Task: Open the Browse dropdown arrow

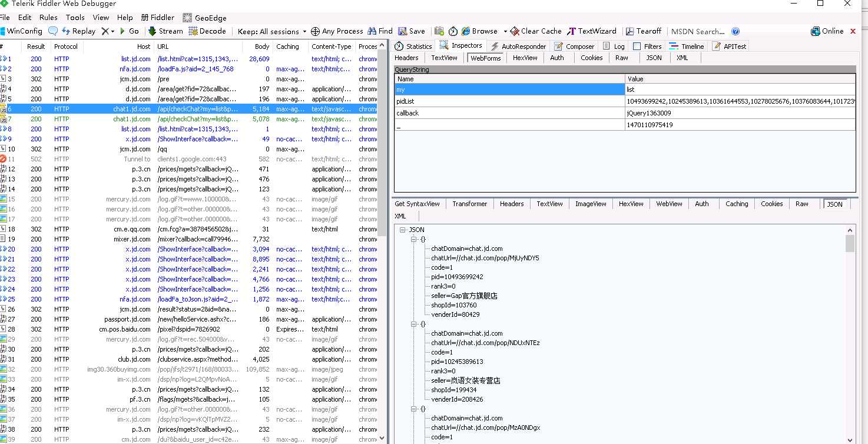Action: [x=505, y=31]
